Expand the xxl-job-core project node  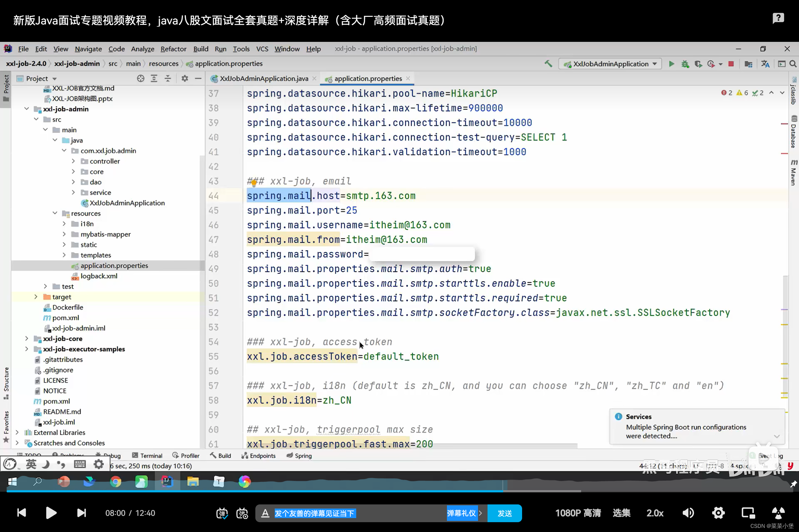[26, 338]
